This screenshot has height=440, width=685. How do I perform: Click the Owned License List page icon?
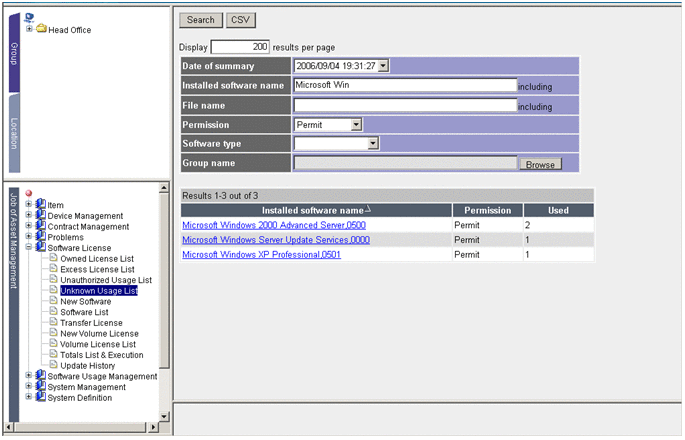pyautogui.click(x=53, y=259)
